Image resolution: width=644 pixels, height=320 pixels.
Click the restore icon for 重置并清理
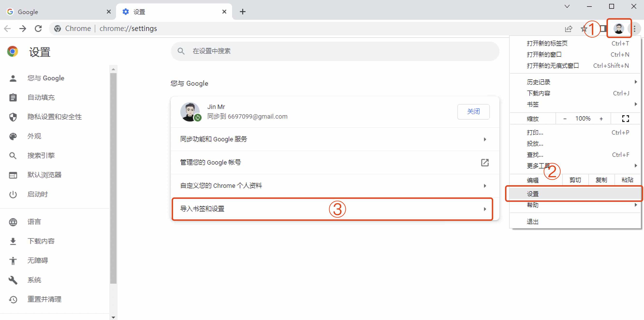(13, 299)
